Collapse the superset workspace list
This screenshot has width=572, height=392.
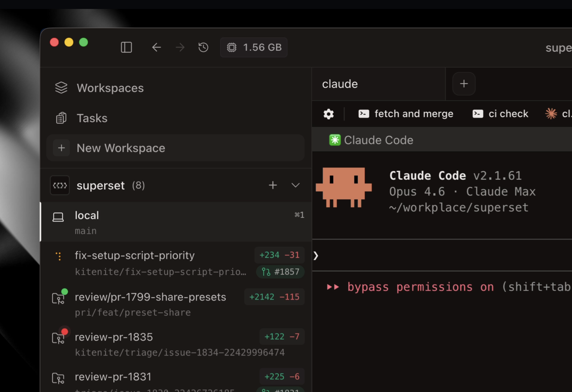[295, 185]
